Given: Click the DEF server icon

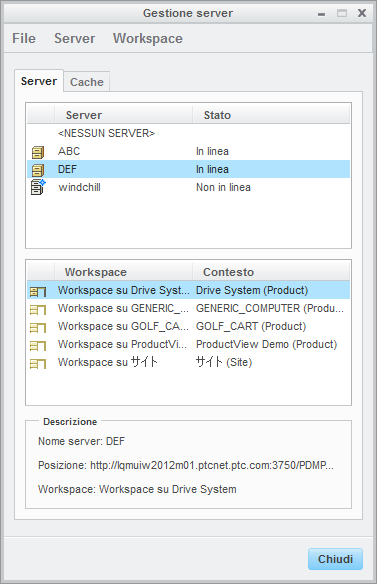Looking at the screenshot, I should pos(38,170).
